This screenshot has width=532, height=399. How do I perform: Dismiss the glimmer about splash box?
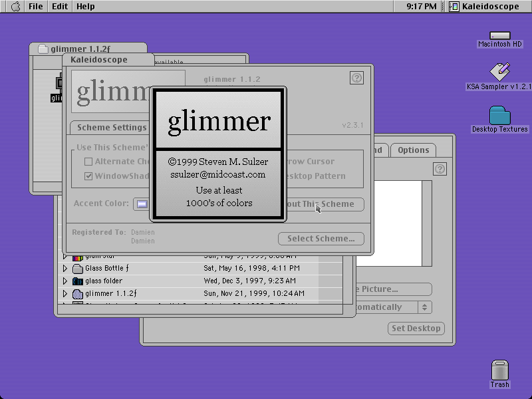pyautogui.click(x=218, y=154)
